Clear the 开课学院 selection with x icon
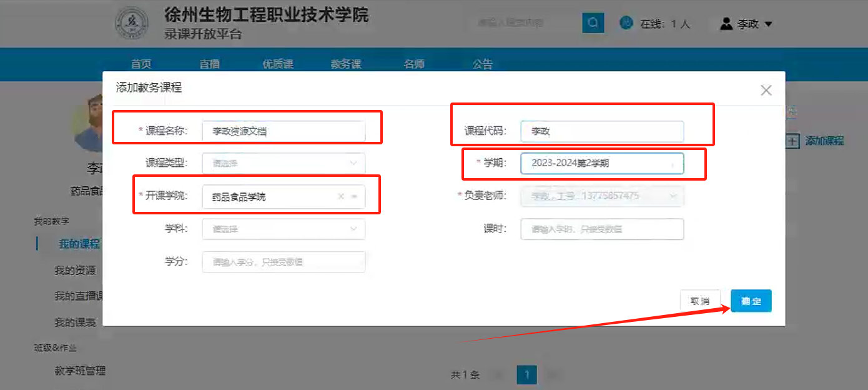The height and width of the screenshot is (390, 868). point(341,196)
